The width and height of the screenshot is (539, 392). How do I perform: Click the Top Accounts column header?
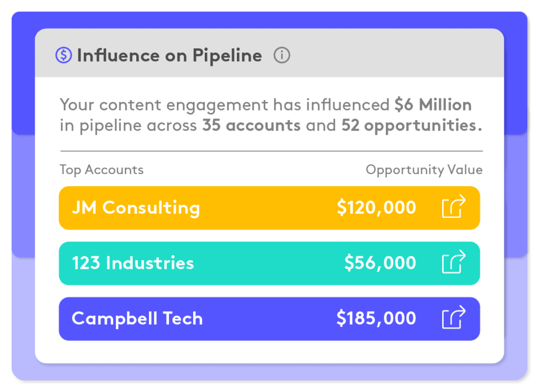pos(101,169)
